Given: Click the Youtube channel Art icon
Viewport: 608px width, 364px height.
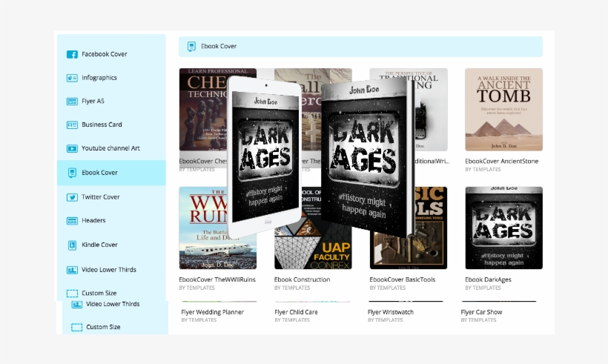Looking at the screenshot, I should (72, 148).
